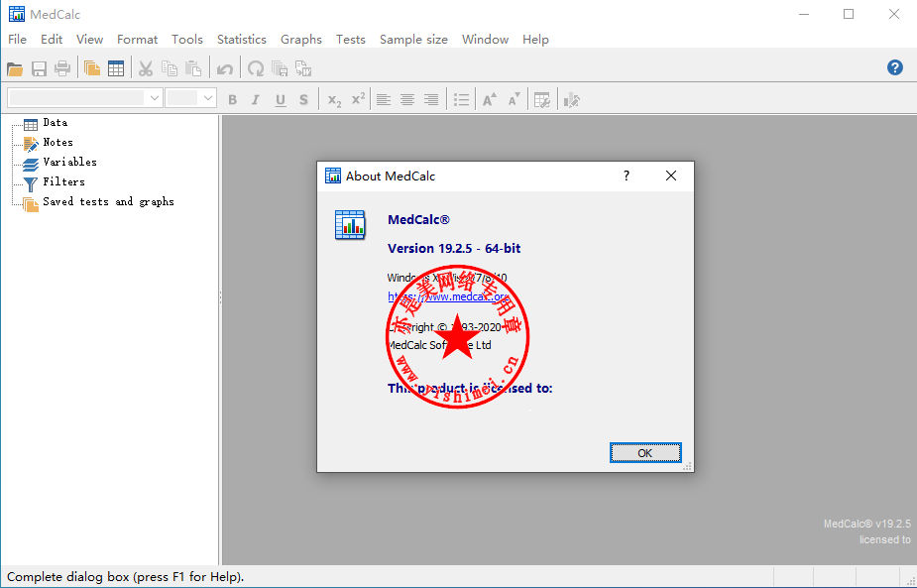Click the stacked windows with disk icon
917x588 pixels.
(x=280, y=69)
